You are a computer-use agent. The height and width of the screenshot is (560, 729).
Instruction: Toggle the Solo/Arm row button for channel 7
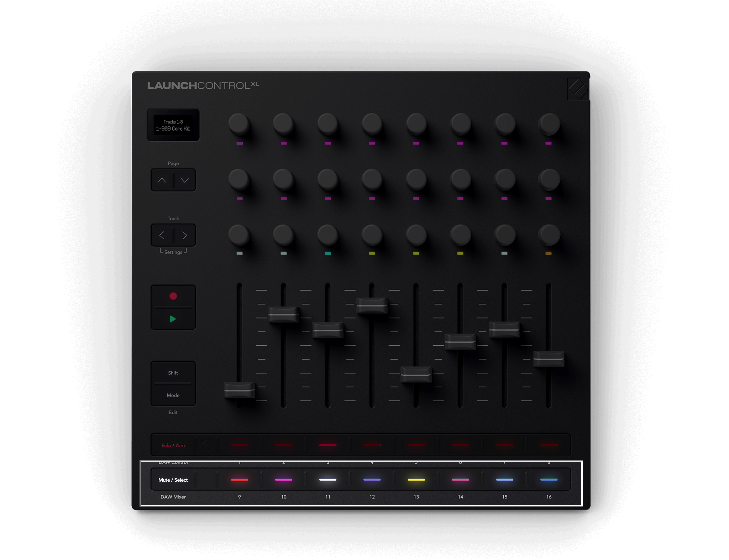click(x=504, y=445)
